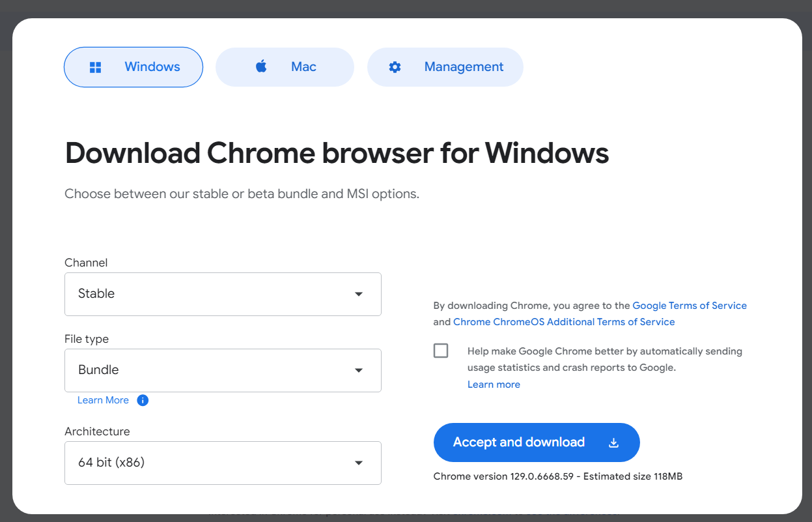
Task: Click the Accept and download button
Action: [x=537, y=442]
